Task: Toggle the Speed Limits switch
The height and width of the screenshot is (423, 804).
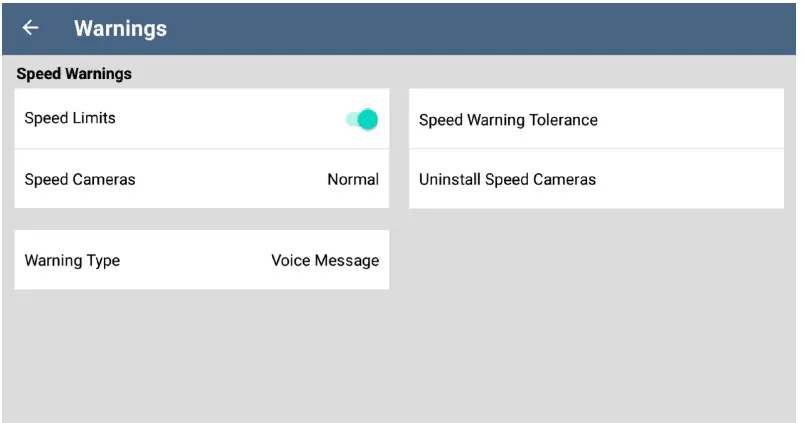Action: [x=361, y=120]
